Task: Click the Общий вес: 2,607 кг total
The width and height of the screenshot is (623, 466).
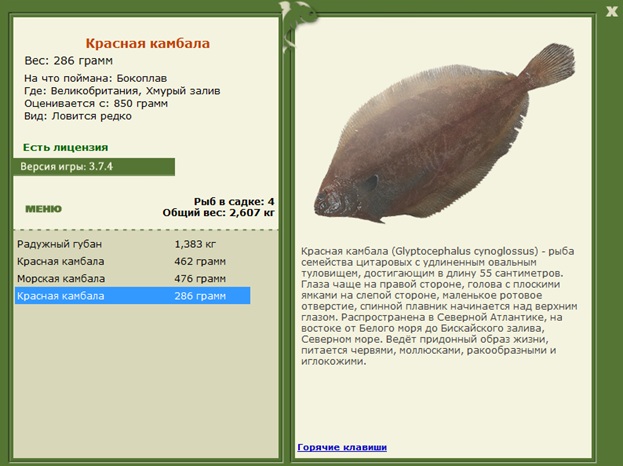Action: 219,213
